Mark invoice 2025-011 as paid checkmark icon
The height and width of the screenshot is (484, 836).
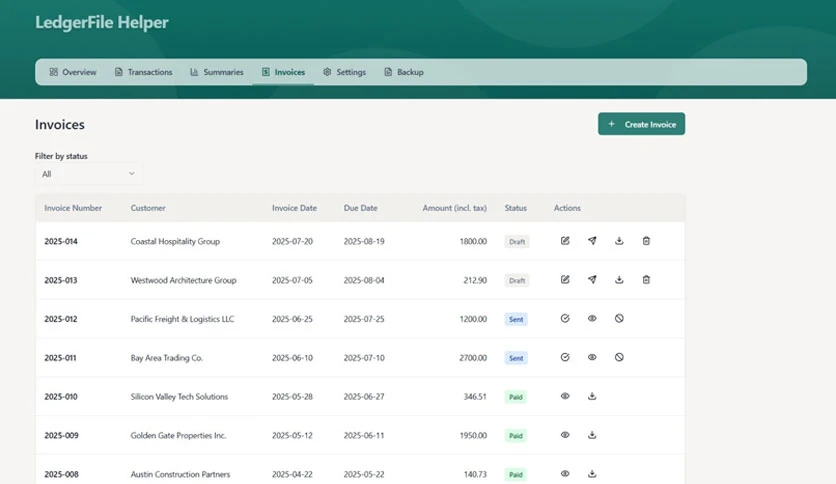tap(565, 358)
